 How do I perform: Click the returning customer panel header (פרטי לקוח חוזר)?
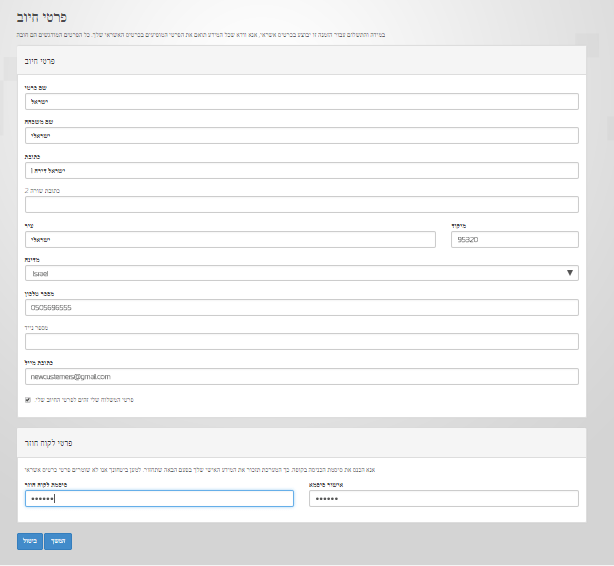pos(300,442)
